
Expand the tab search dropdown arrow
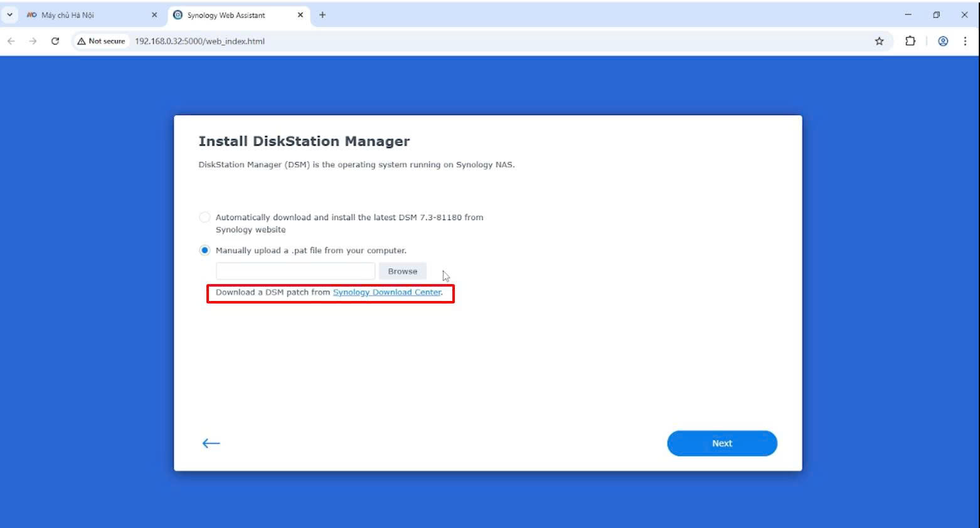(x=9, y=15)
